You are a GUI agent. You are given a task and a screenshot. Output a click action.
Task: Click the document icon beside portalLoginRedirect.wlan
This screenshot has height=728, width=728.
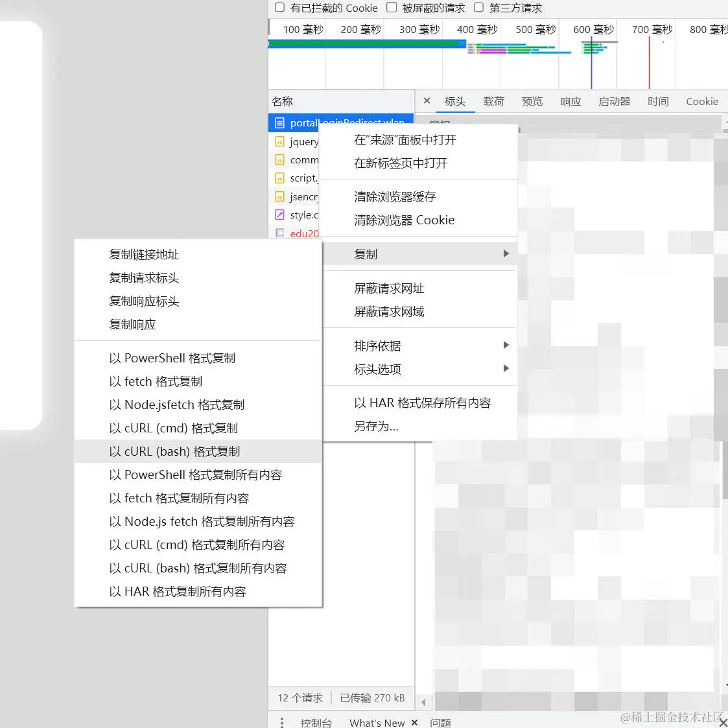(x=280, y=123)
